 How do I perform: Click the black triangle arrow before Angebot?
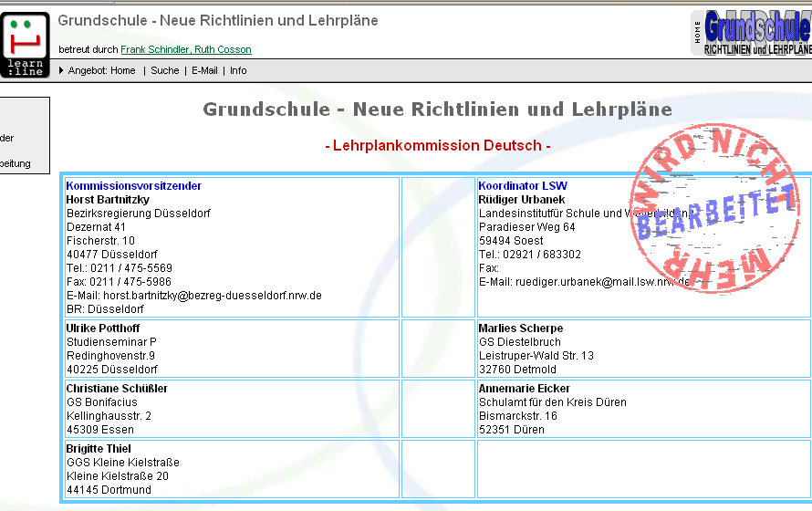point(61,70)
